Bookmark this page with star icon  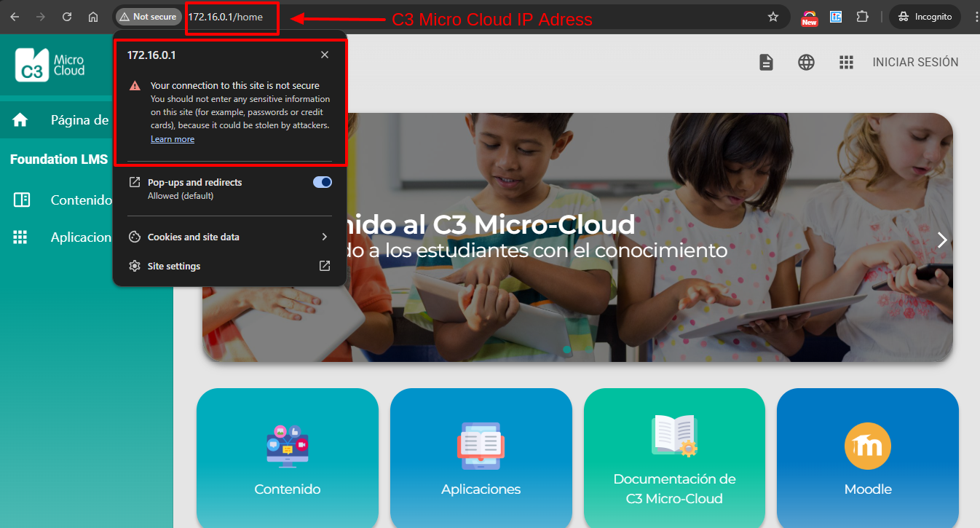(773, 17)
